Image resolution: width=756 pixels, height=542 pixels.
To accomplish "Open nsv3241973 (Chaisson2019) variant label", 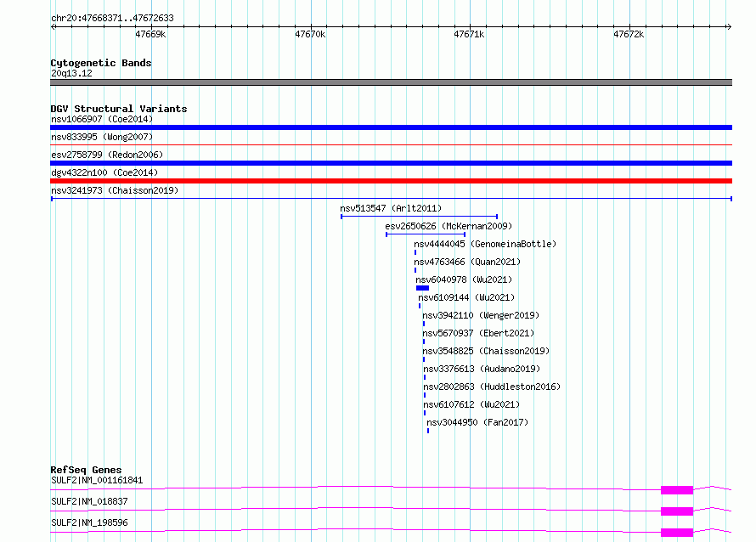I will 115,190.
